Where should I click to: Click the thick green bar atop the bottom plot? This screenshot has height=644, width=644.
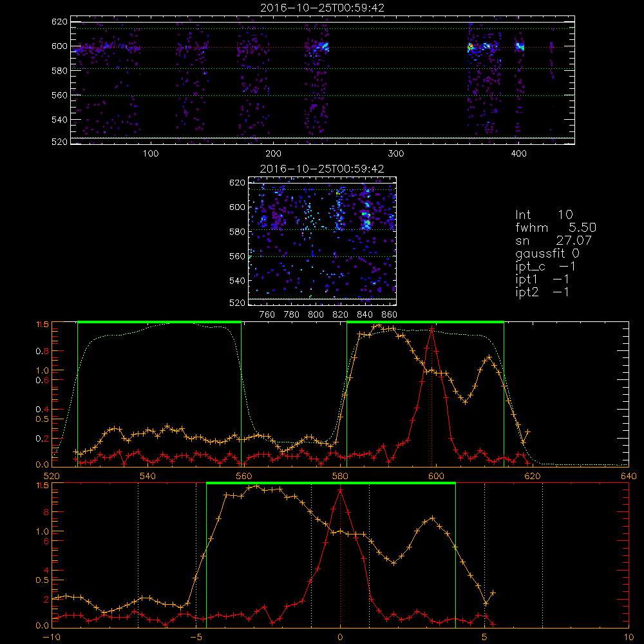[330, 483]
